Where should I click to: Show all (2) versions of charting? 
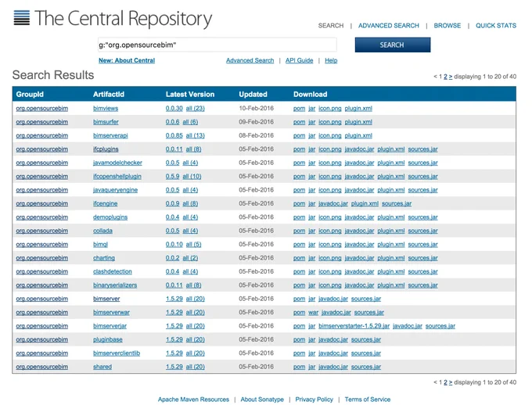point(190,258)
